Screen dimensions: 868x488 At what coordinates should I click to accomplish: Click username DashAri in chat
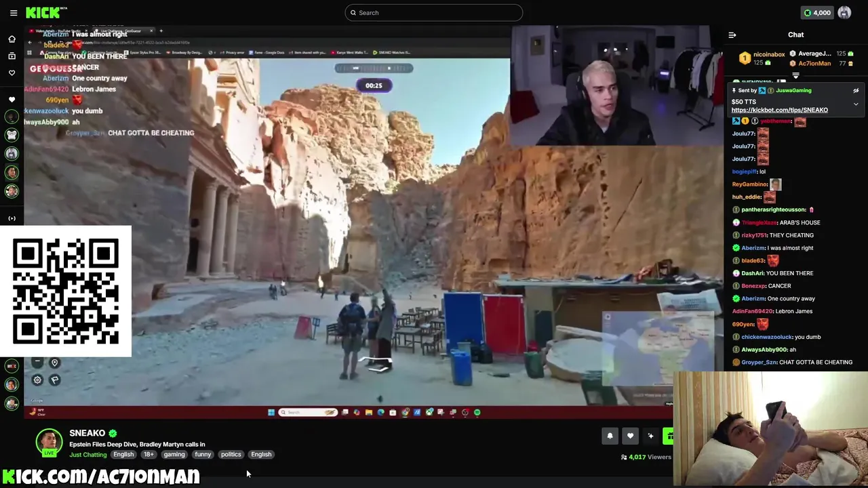pyautogui.click(x=753, y=273)
